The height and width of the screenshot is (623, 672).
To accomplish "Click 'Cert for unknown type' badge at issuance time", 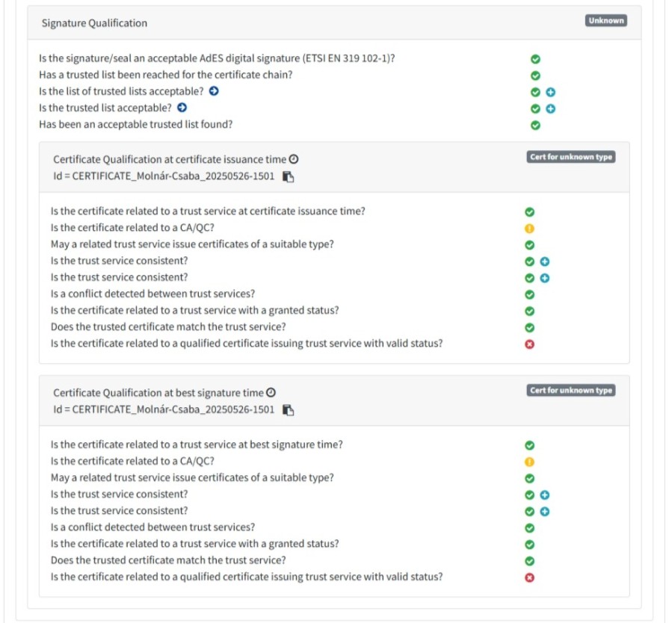I will click(x=571, y=158).
